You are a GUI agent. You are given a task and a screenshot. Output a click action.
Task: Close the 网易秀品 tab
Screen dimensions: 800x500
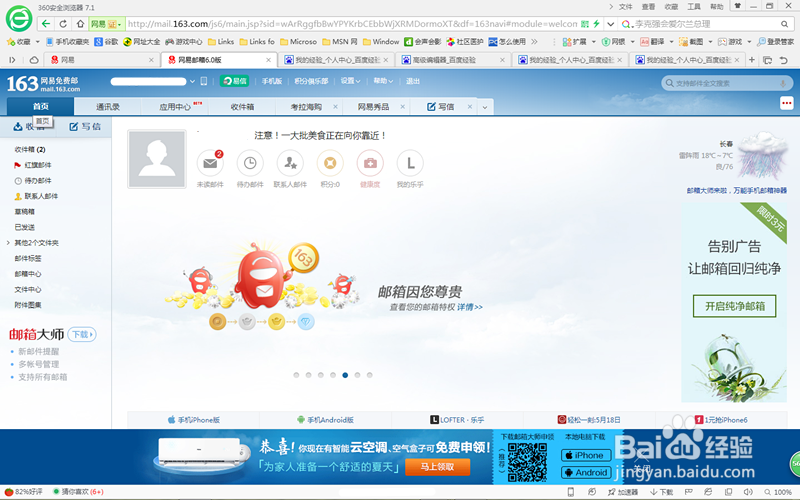click(403, 107)
